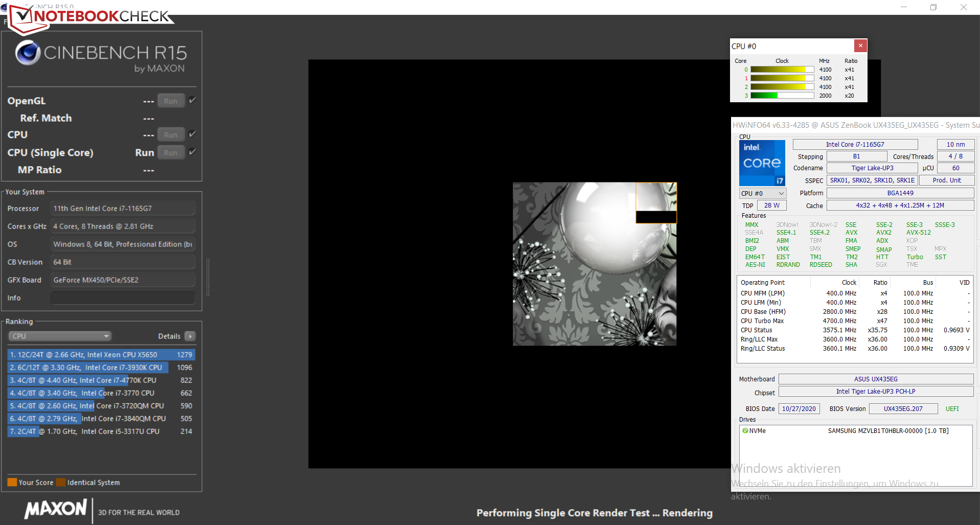Close the CPU #0 clock window

point(860,45)
